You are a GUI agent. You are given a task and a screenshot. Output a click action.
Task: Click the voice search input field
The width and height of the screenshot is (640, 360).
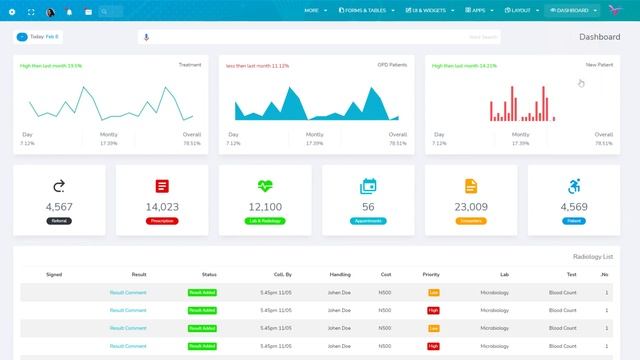[319, 37]
